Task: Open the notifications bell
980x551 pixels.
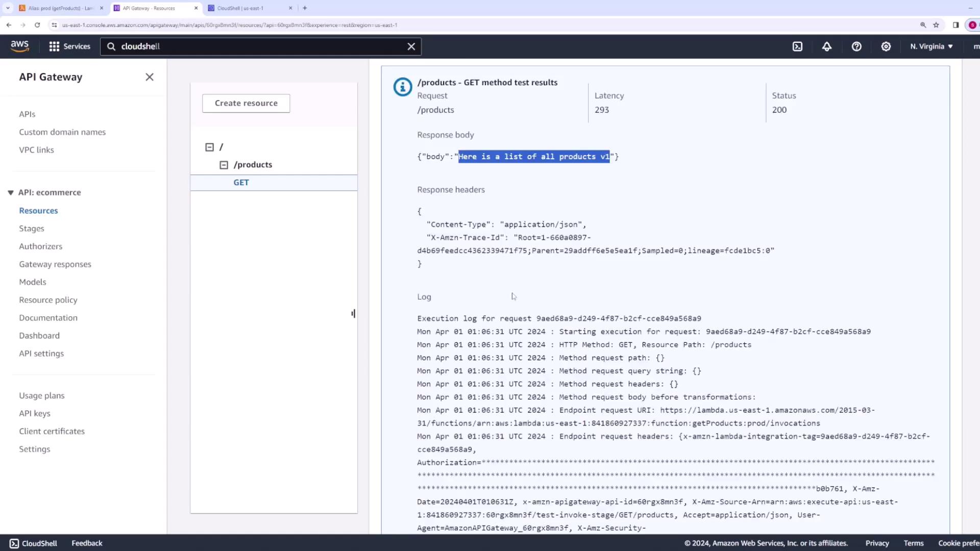Action: 827,46
